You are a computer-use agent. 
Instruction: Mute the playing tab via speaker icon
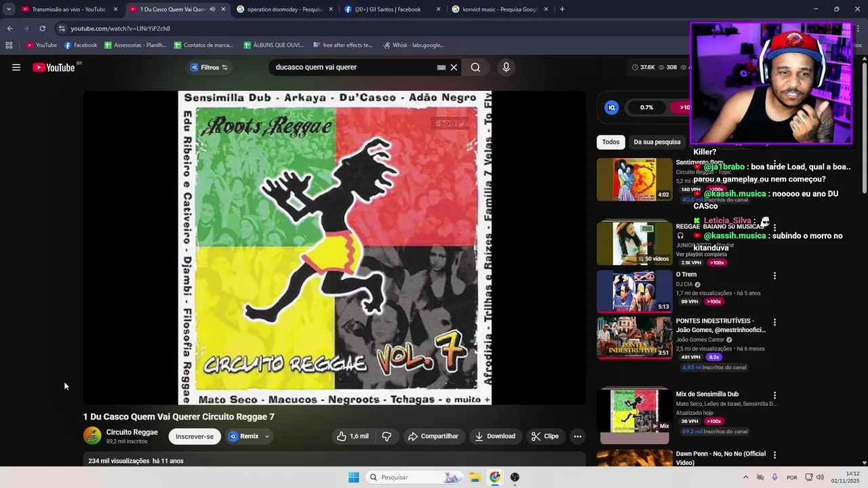click(212, 9)
